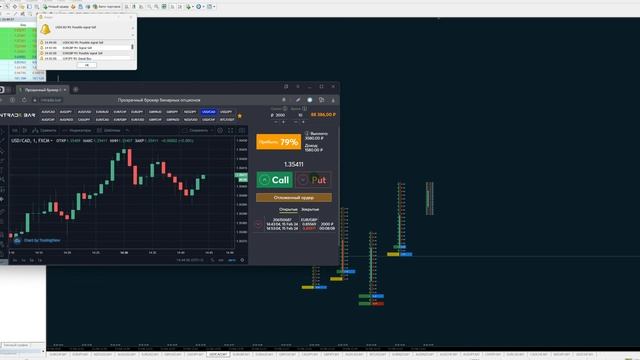
Task: Decrease the trade amount with the minus stepper
Action: (276, 122)
